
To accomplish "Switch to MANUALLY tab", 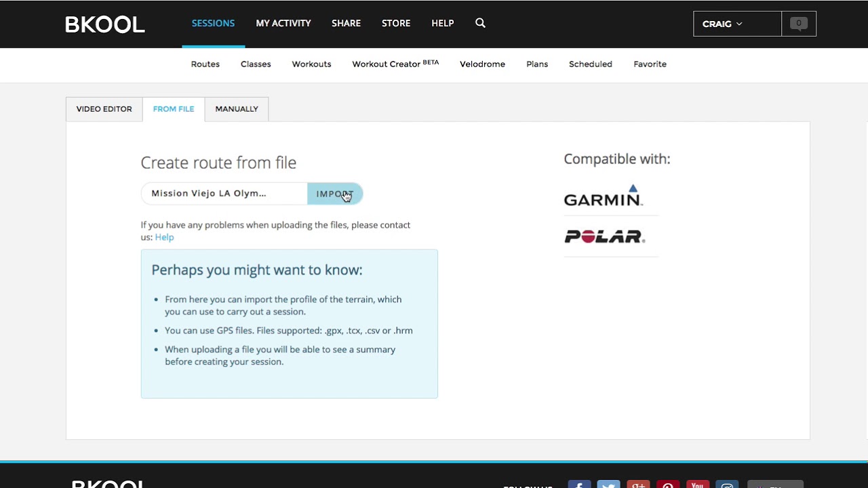I will coord(237,109).
